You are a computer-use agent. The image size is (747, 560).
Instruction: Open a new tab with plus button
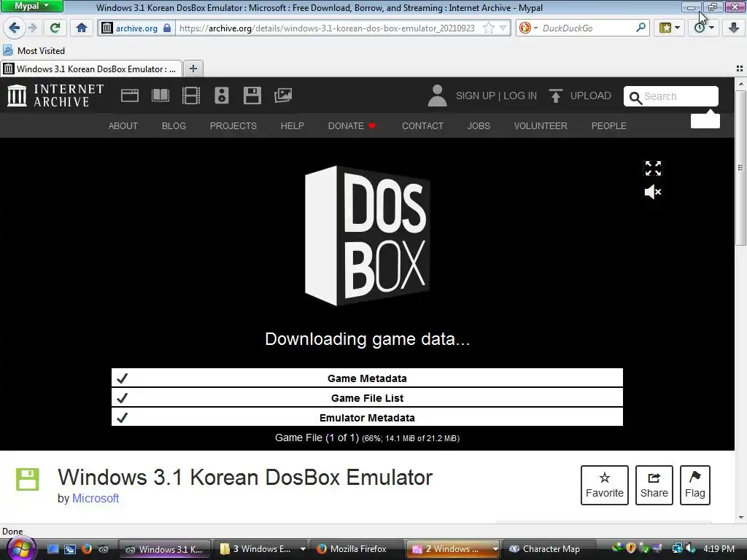click(x=193, y=69)
